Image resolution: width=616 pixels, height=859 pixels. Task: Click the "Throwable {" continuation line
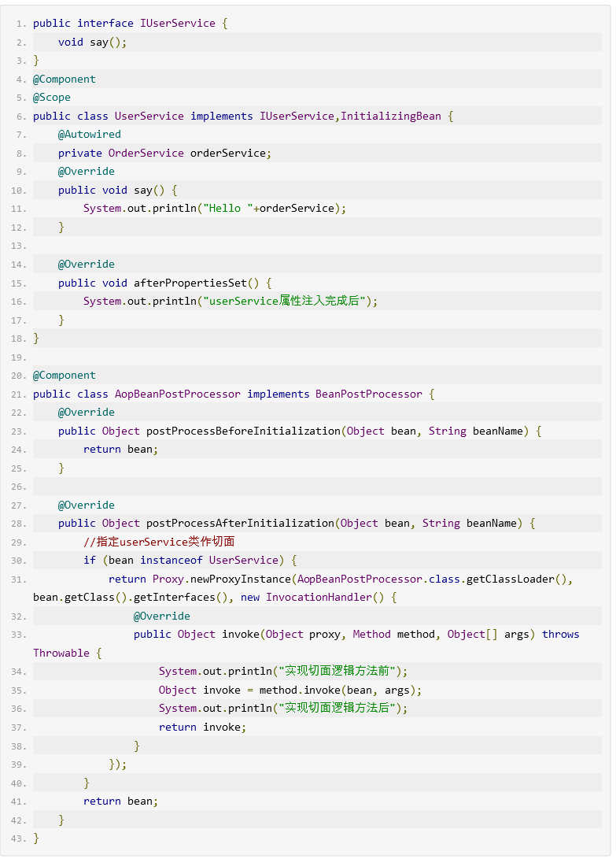click(68, 653)
